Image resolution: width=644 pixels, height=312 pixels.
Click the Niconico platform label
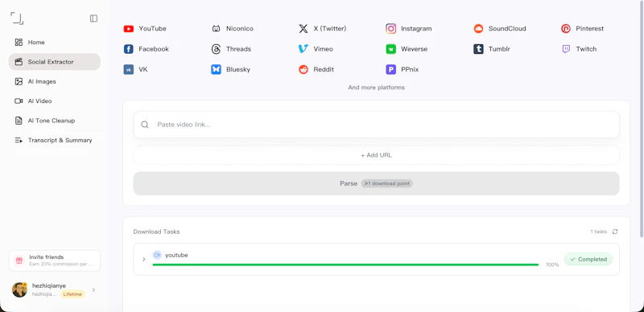click(240, 29)
